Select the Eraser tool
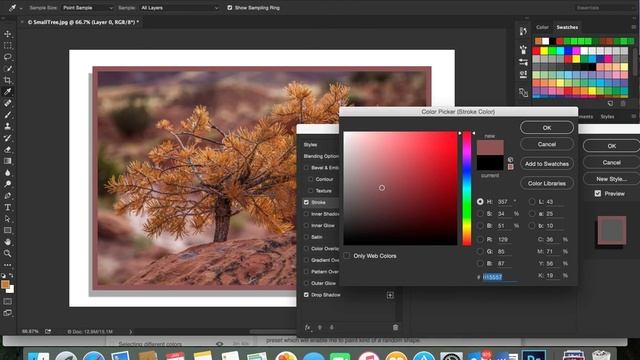 (7, 149)
